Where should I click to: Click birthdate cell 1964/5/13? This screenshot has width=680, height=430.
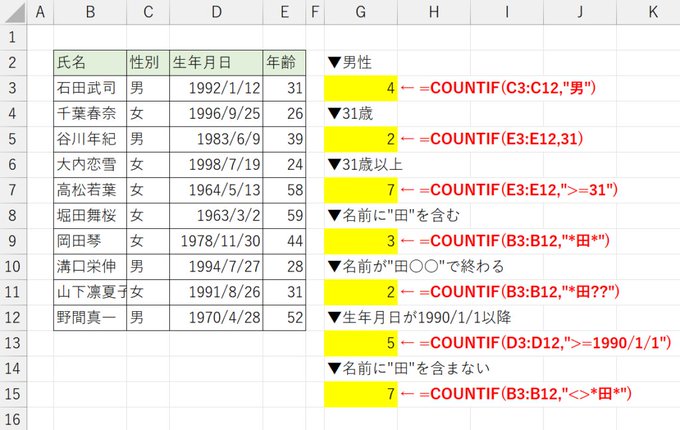[216, 190]
